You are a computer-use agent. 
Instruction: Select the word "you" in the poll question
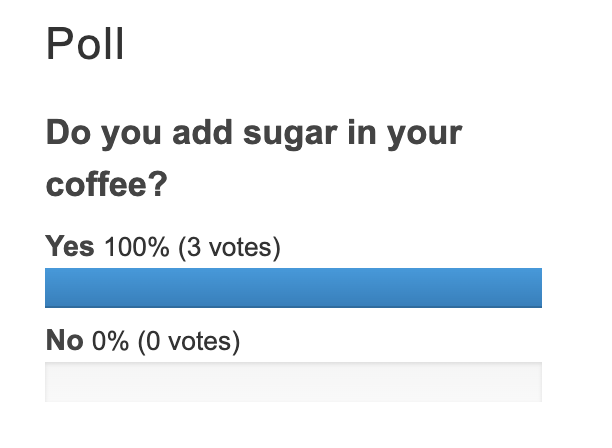130,133
